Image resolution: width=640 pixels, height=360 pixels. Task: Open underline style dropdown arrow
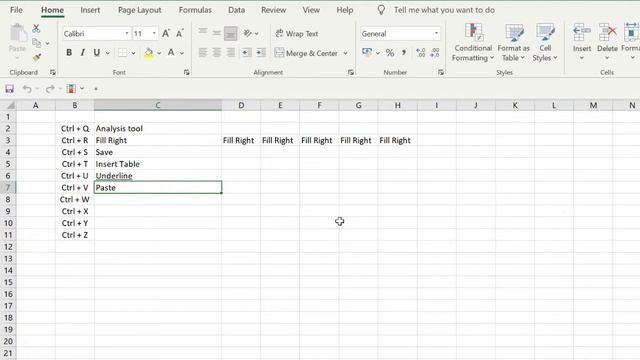pyautogui.click(x=108, y=53)
